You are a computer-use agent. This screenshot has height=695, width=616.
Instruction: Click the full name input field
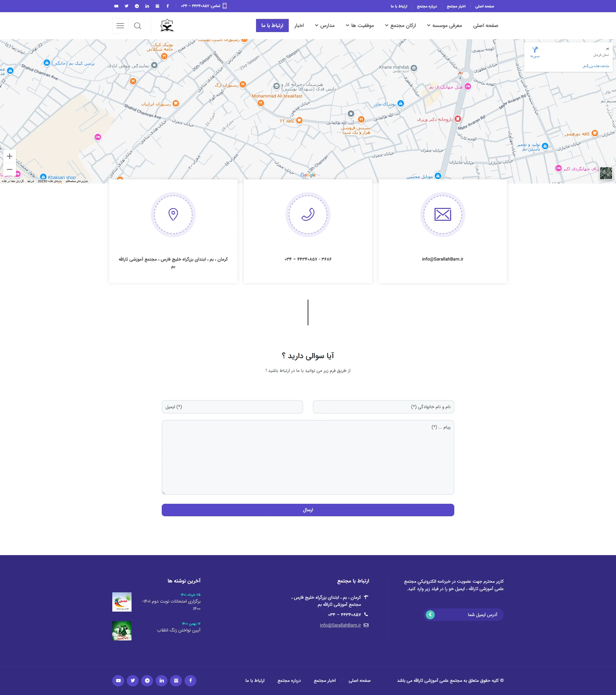[x=383, y=407]
